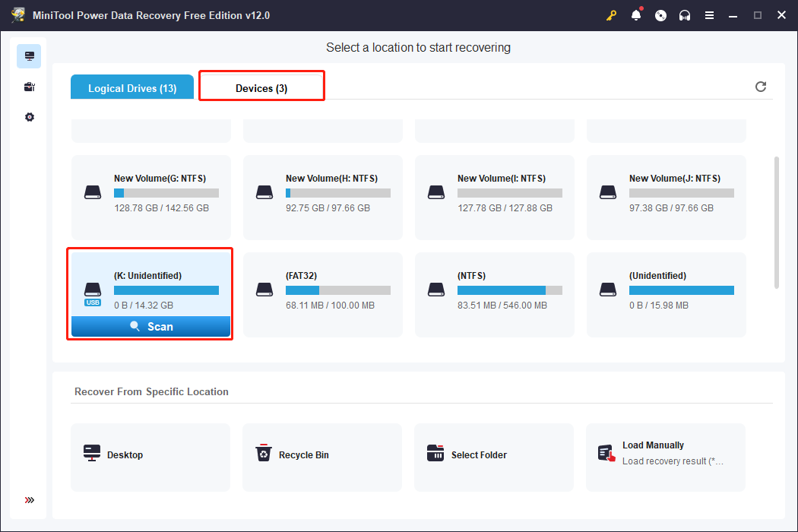Select the Logical Drives (13) tab
Viewport: 798px width, 532px height.
[x=132, y=88]
